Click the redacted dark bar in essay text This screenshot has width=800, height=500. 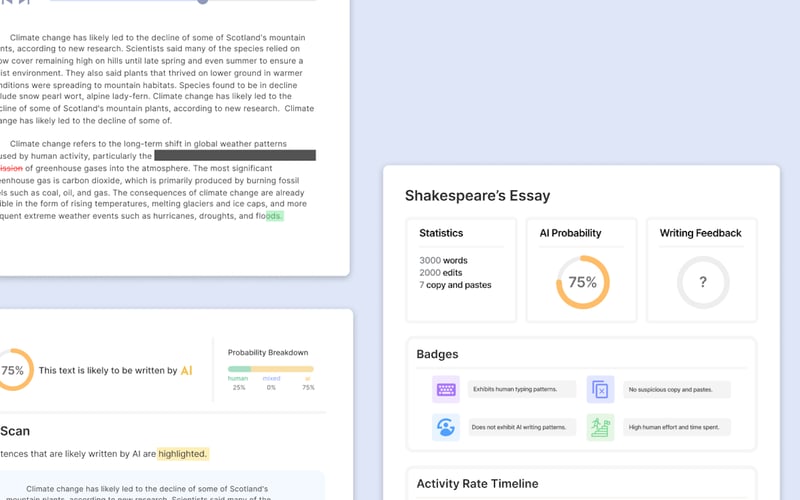pos(235,155)
